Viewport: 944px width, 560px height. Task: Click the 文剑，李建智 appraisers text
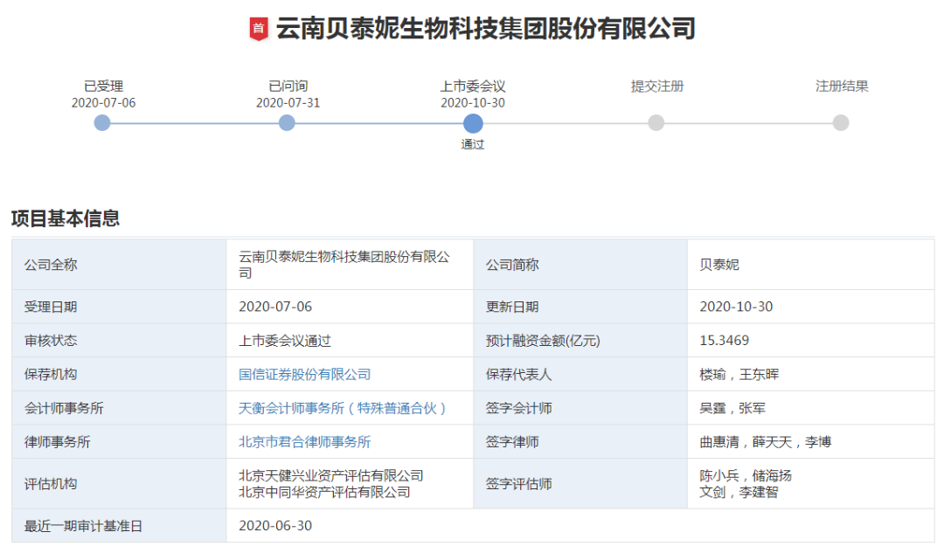tap(739, 492)
